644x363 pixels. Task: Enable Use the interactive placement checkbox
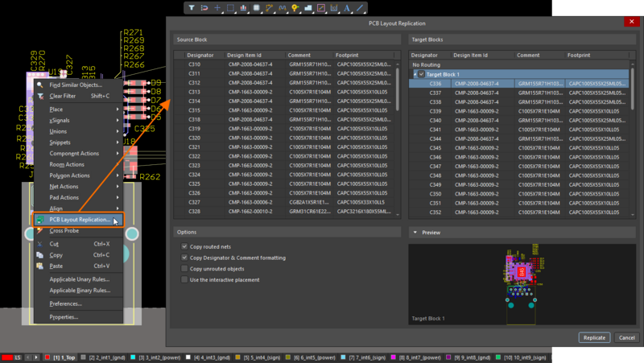pos(185,280)
